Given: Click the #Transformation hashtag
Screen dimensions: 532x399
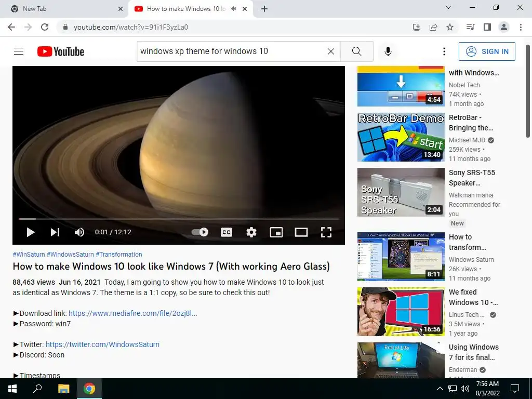Looking at the screenshot, I should coord(119,255).
